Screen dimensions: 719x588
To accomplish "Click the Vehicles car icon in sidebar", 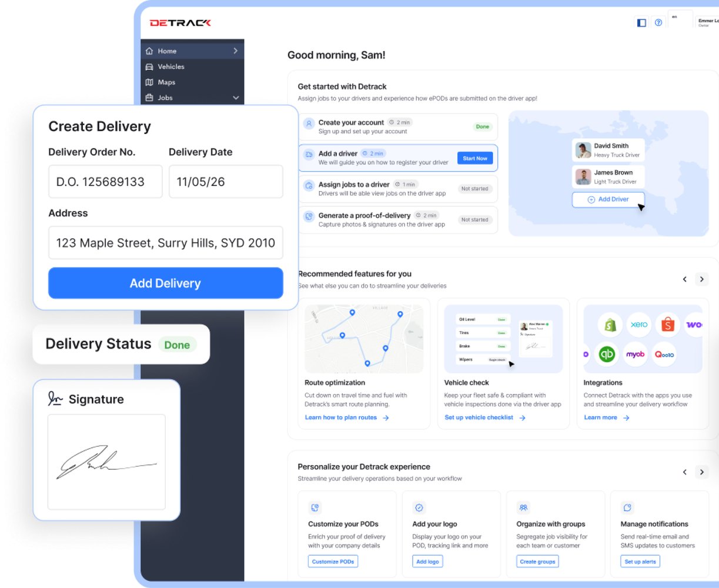I will click(149, 67).
